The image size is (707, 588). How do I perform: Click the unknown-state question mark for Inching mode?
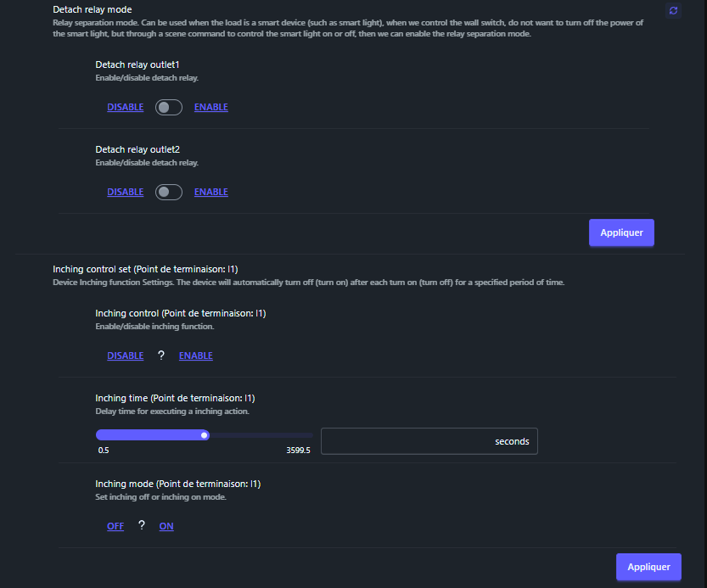142,526
